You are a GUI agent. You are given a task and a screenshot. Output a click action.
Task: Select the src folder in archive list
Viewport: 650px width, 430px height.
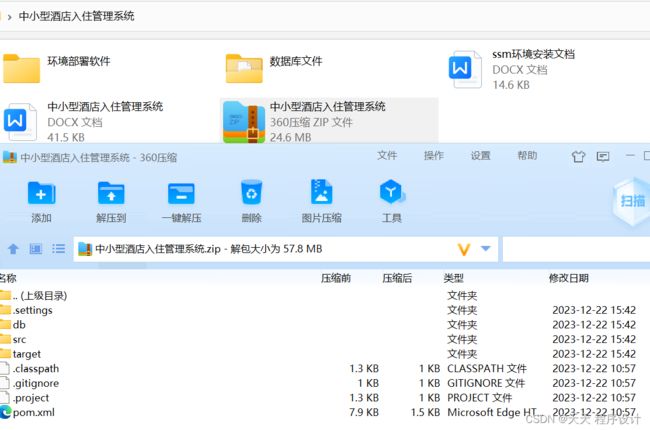[20, 339]
